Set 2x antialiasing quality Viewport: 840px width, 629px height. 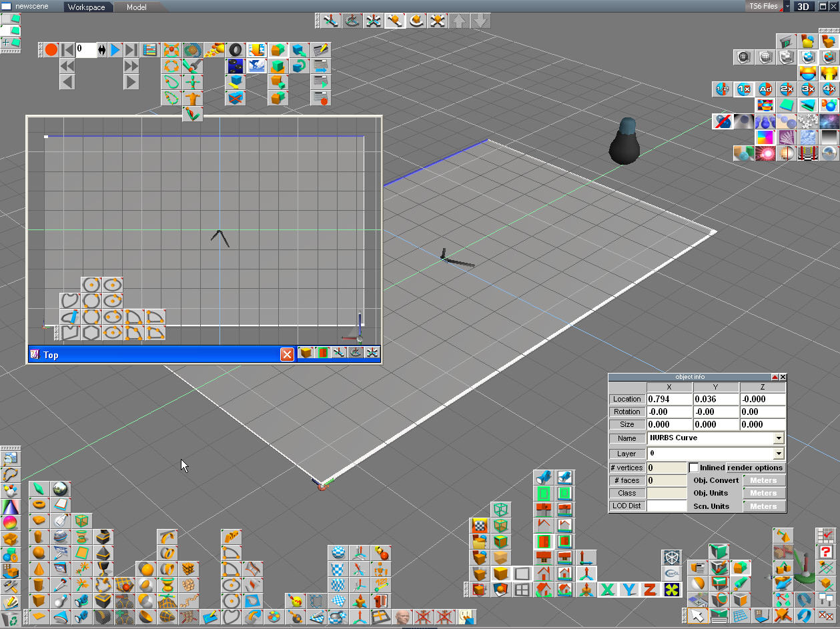point(787,89)
